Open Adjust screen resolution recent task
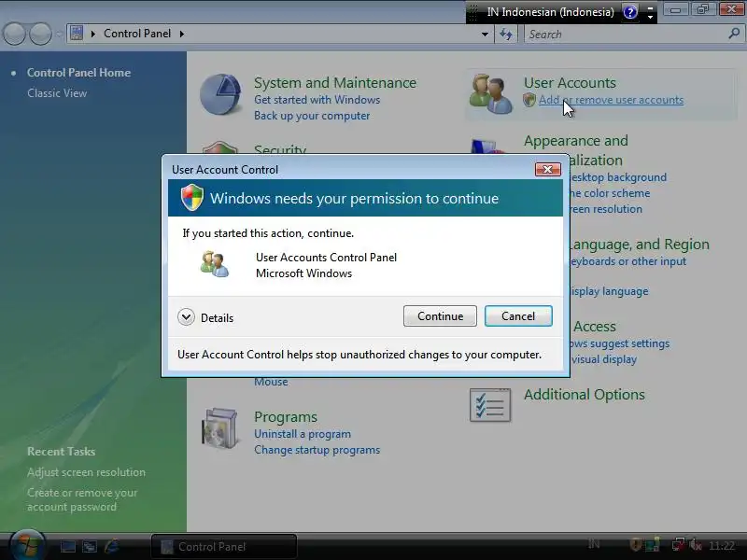Screen dimensions: 747x560 86,472
